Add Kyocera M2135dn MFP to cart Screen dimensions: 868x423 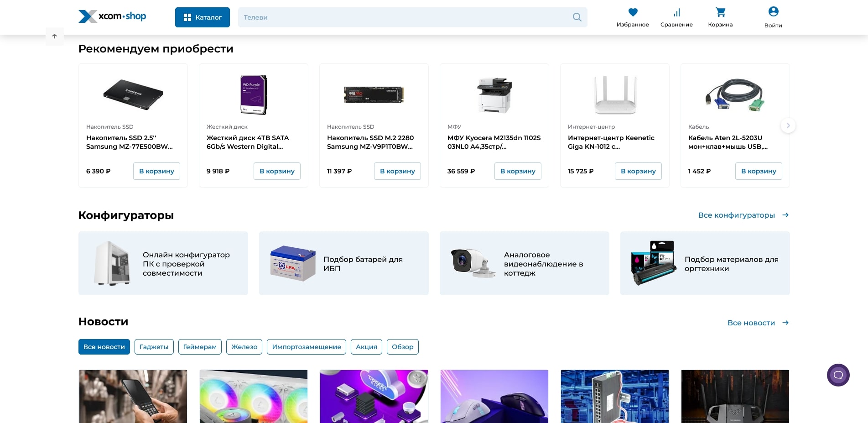pyautogui.click(x=518, y=171)
